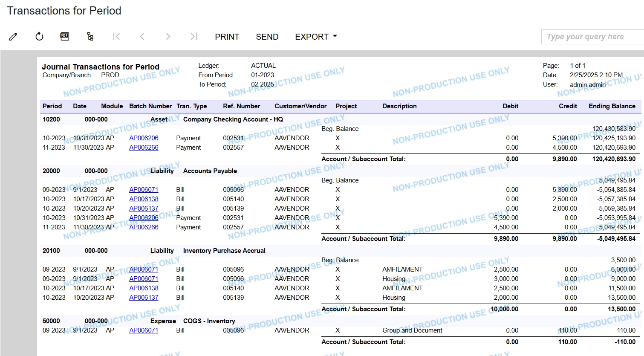This screenshot has width=644, height=356.
Task: Go to the next page arrow
Action: click(x=168, y=37)
